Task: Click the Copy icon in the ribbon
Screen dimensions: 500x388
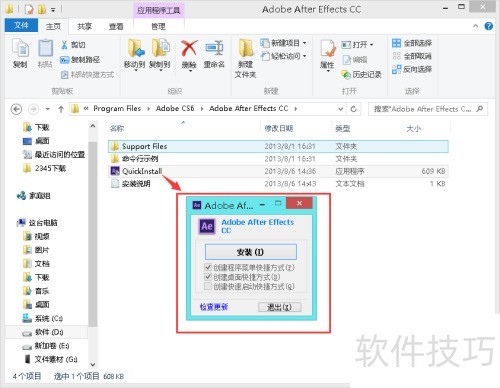Action: pyautogui.click(x=20, y=48)
